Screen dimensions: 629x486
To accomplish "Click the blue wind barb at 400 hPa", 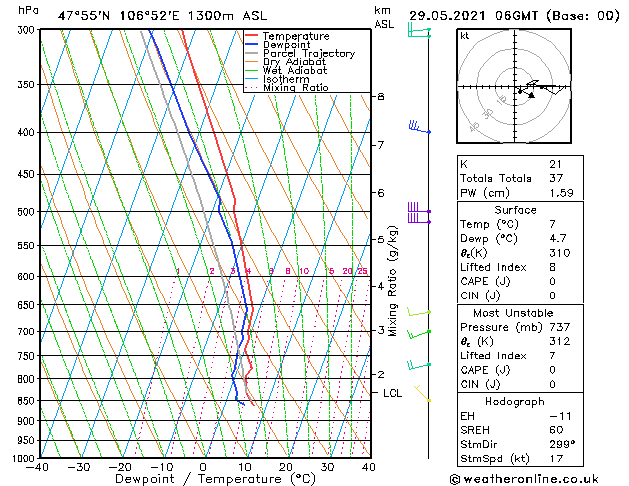I will (x=419, y=128).
